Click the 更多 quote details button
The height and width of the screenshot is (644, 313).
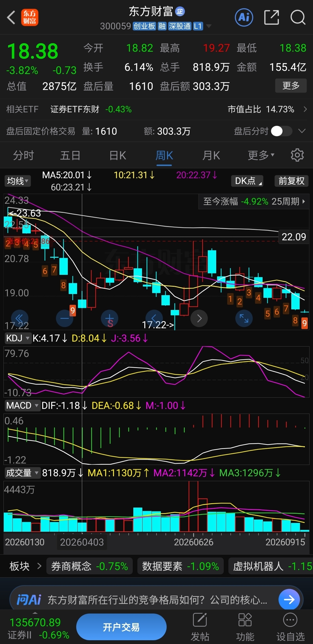point(291,86)
